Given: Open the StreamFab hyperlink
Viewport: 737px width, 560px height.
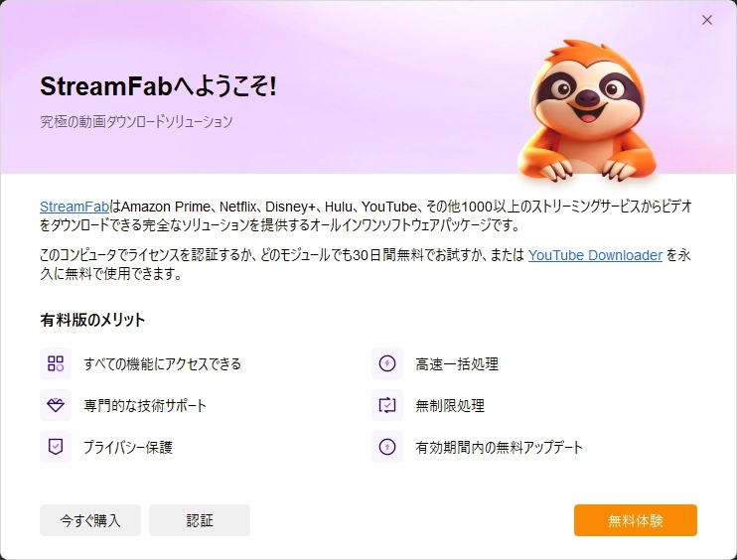Looking at the screenshot, I should click(74, 207).
